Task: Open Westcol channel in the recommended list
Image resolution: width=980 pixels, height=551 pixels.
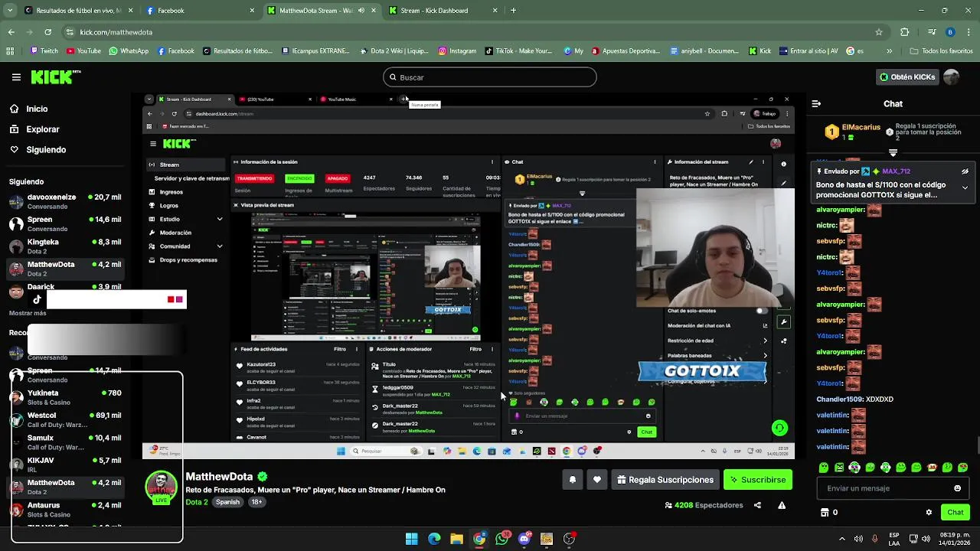Action: tap(65, 419)
